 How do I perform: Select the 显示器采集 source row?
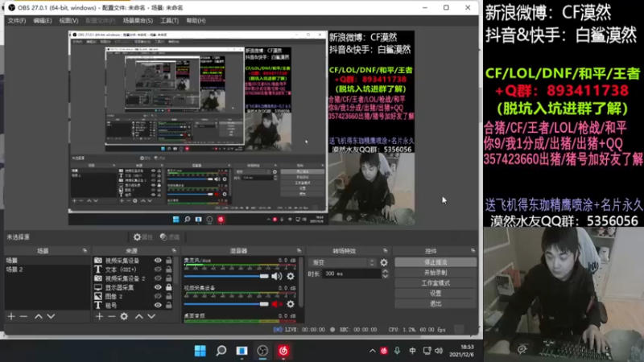[134, 287]
